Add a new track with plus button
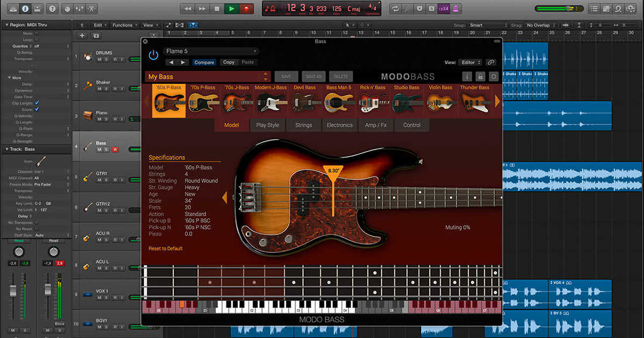The height and width of the screenshot is (338, 644). 82,35
